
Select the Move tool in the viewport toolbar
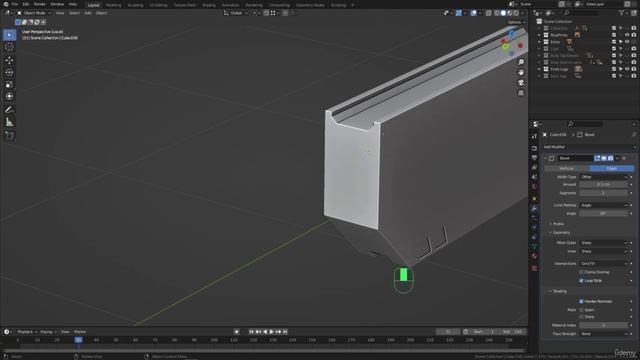coord(9,60)
